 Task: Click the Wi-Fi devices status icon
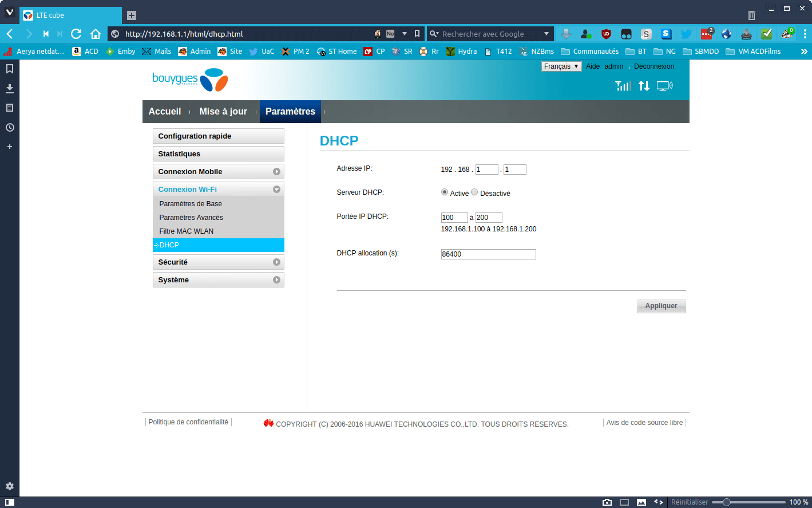point(664,86)
